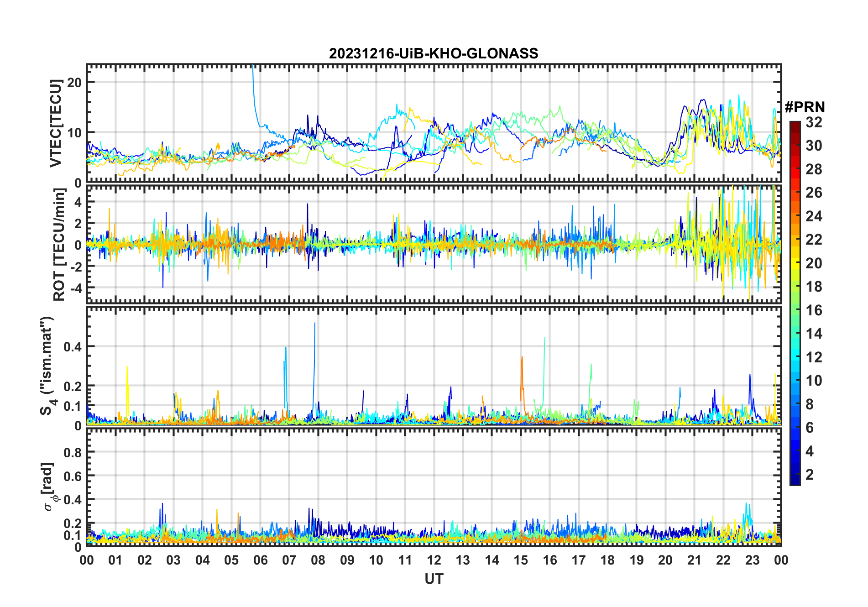Select the ROT [TECU/min] y-axis label

59,245
